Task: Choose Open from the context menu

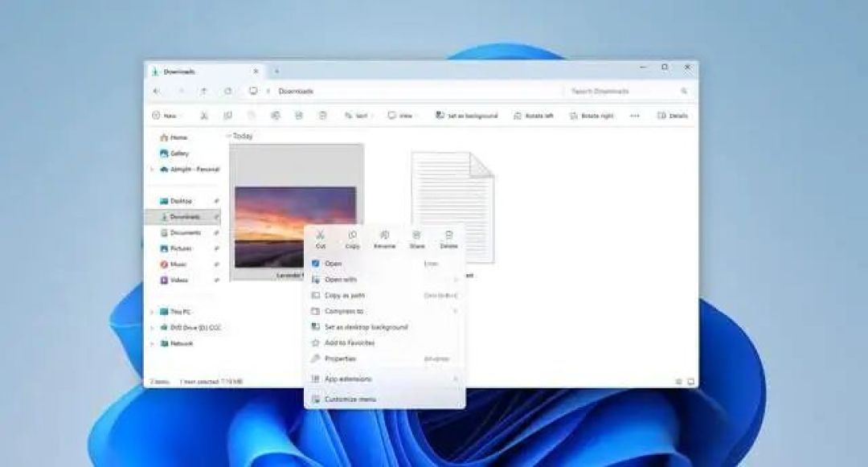Action: point(385,264)
